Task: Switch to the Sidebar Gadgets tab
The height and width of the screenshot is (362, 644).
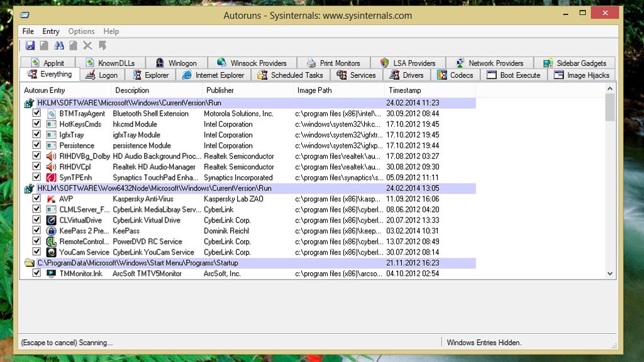Action: click(x=575, y=63)
